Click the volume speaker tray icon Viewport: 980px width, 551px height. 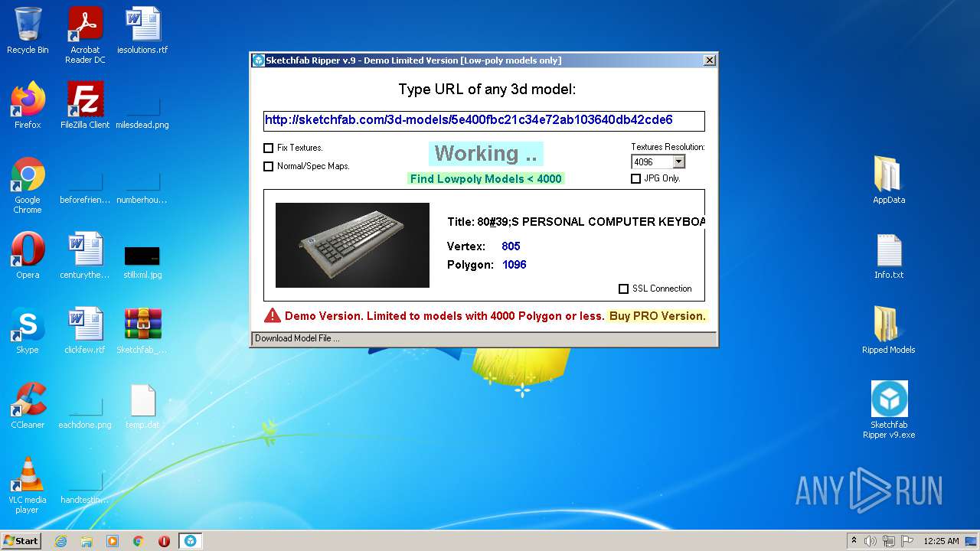pyautogui.click(x=871, y=541)
